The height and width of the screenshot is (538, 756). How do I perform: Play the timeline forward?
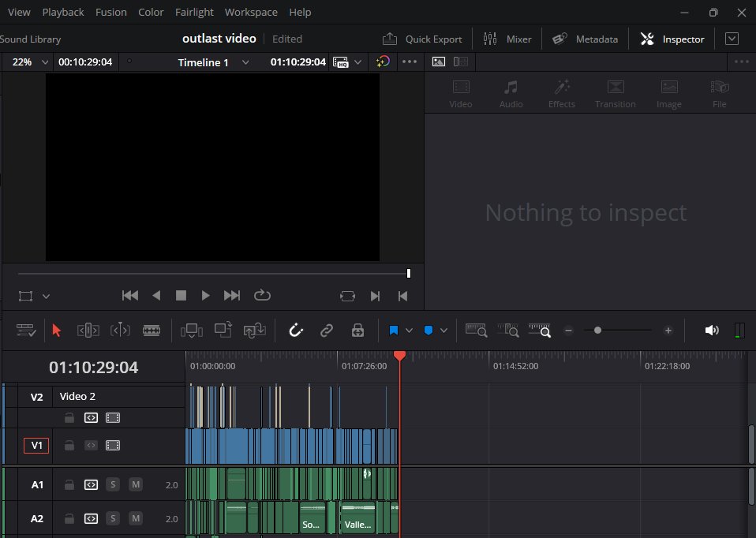[x=205, y=296]
